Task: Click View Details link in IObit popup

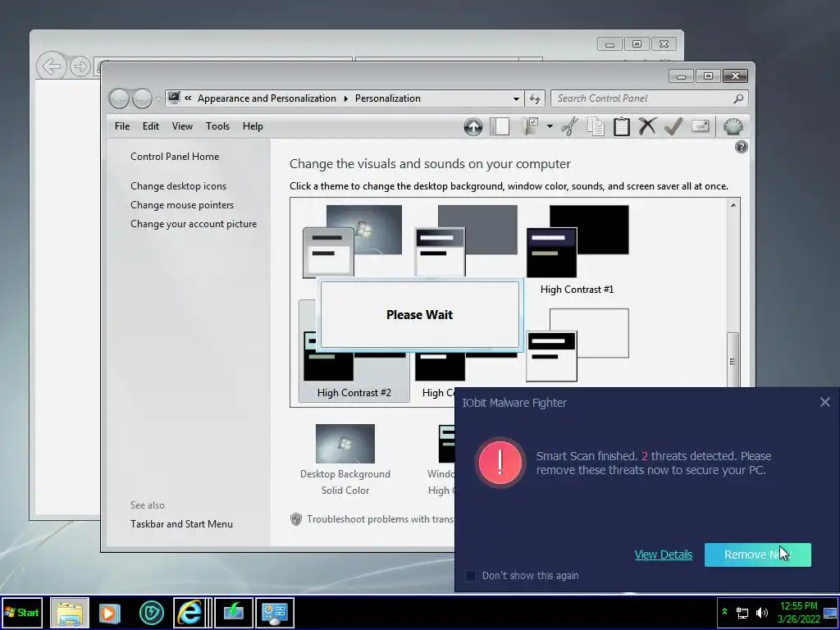Action: (663, 555)
